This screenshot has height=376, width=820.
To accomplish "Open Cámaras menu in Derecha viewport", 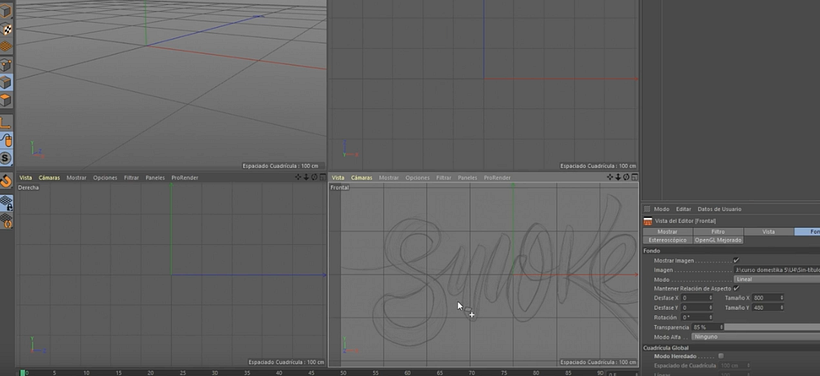I will (49, 178).
